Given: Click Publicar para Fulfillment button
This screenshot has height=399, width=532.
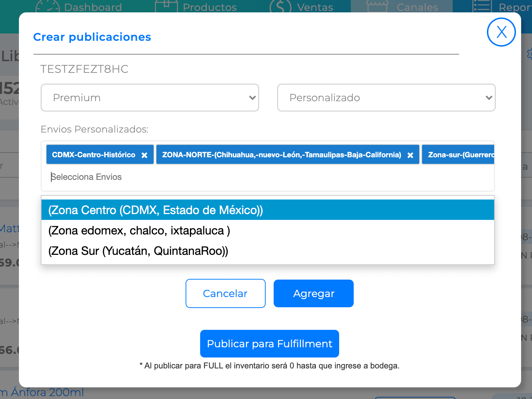Looking at the screenshot, I should click(x=270, y=344).
